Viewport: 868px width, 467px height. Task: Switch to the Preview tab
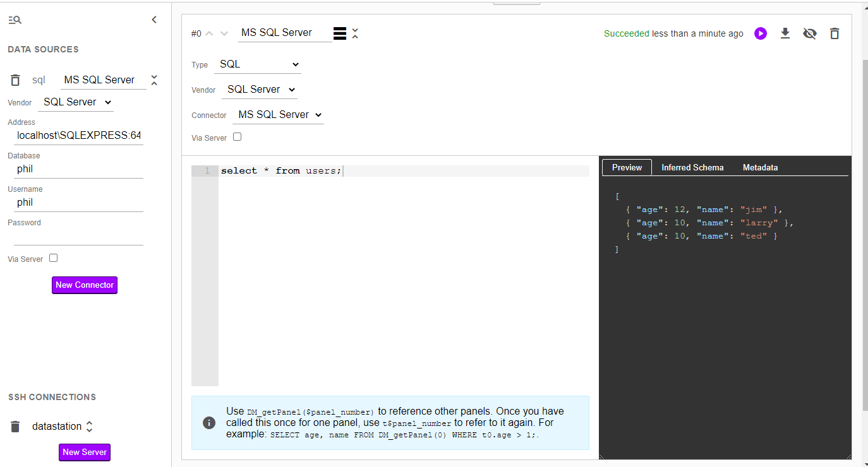tap(627, 167)
